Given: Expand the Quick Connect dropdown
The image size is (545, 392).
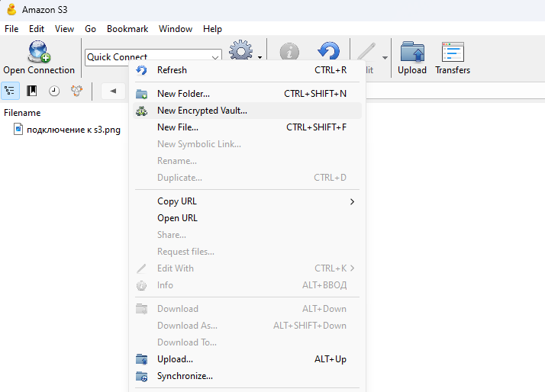Looking at the screenshot, I should pos(214,56).
